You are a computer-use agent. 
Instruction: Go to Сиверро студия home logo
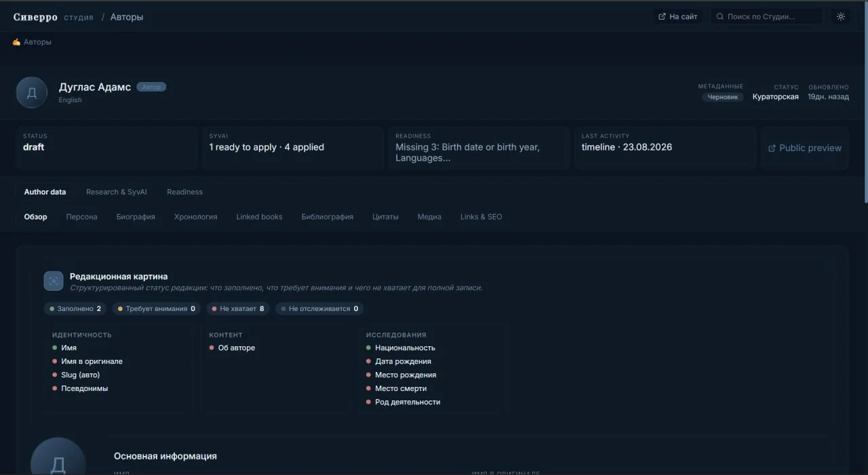[54, 17]
